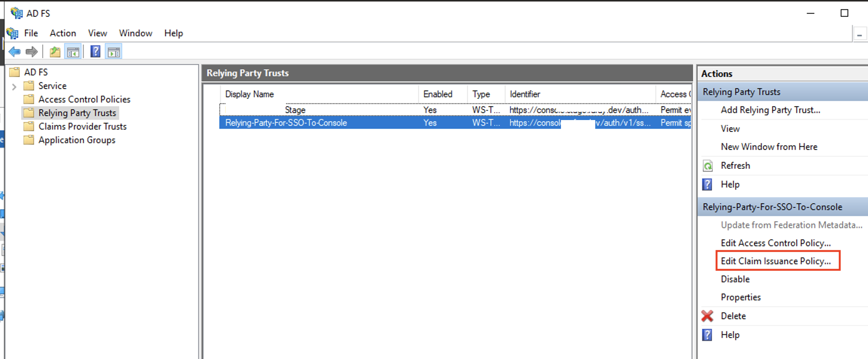Select the Stage relying party row
This screenshot has width=868, height=359.
(455, 110)
